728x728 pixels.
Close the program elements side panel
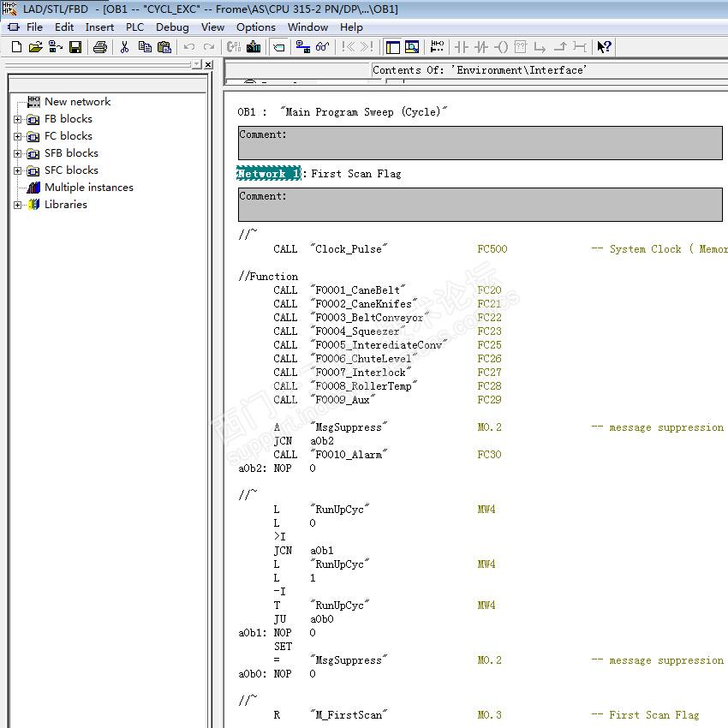(208, 64)
